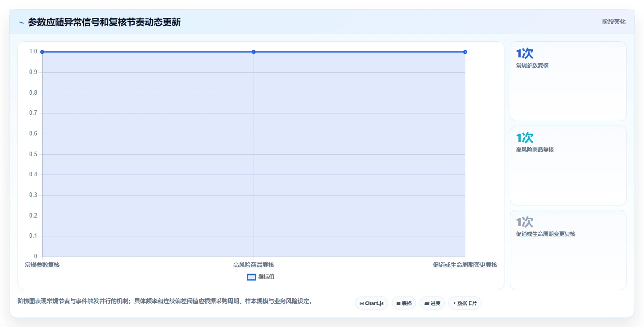The width and height of the screenshot is (644, 327).
Task: Click data point for 促销或生命周期变更复核
Action: coord(465,52)
